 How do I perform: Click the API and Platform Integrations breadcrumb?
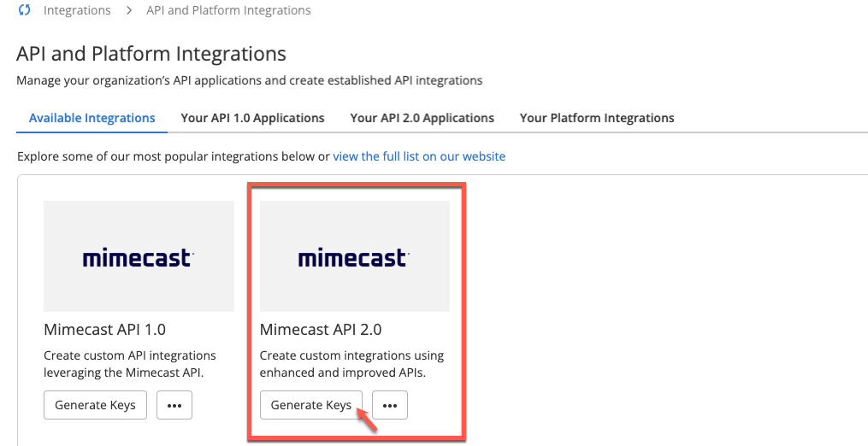pos(228,10)
